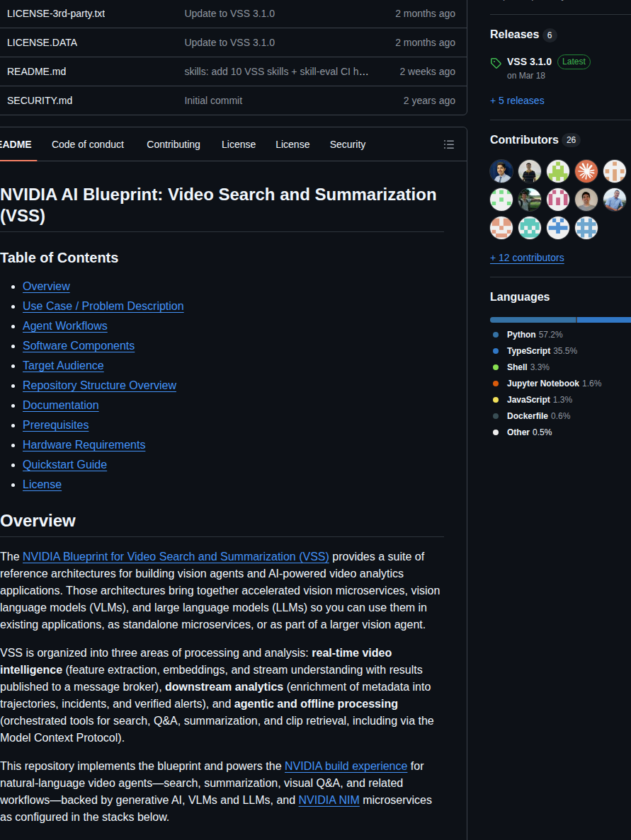Jump to Hardware Requirements section
Viewport: 631px width, 840px height.
tap(84, 445)
